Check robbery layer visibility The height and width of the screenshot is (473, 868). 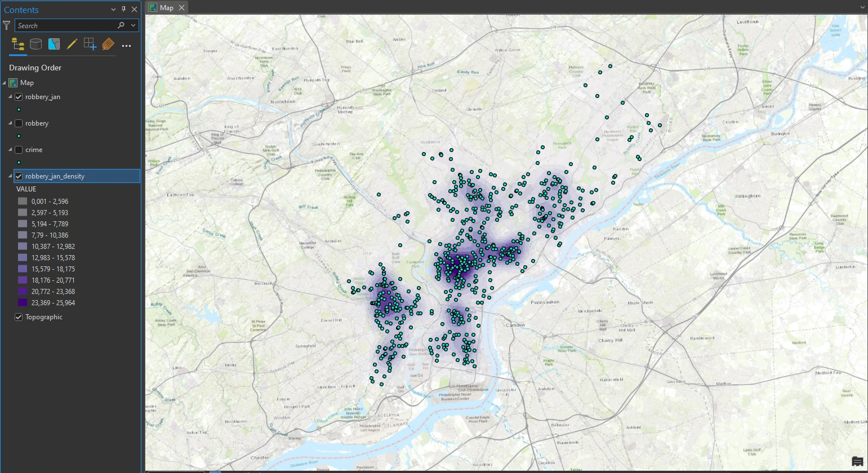point(19,123)
